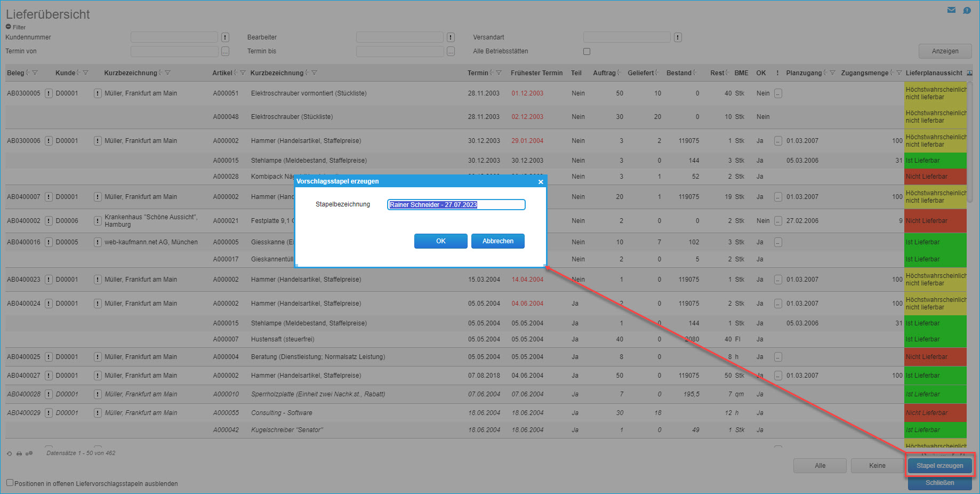The height and width of the screenshot is (494, 980).
Task: Enable the Alle Betriebsstätten checkbox
Action: [x=587, y=52]
